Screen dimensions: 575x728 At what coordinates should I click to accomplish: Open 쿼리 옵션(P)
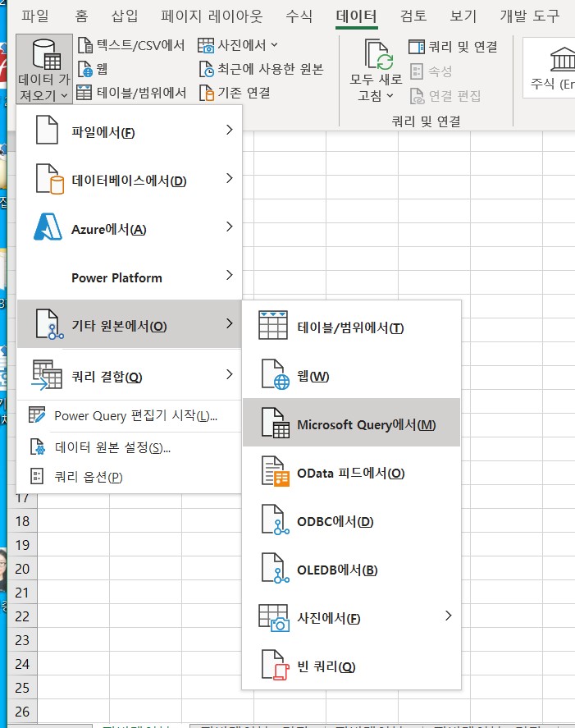click(x=129, y=477)
